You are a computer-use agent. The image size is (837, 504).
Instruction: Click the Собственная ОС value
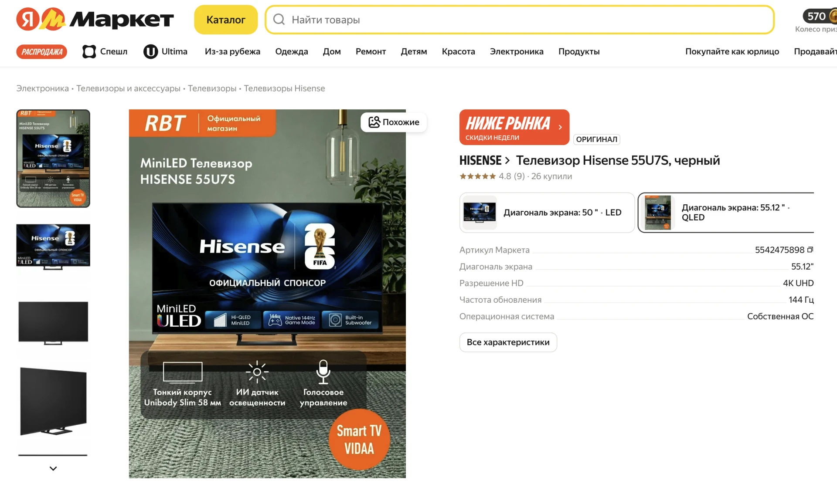pyautogui.click(x=780, y=316)
